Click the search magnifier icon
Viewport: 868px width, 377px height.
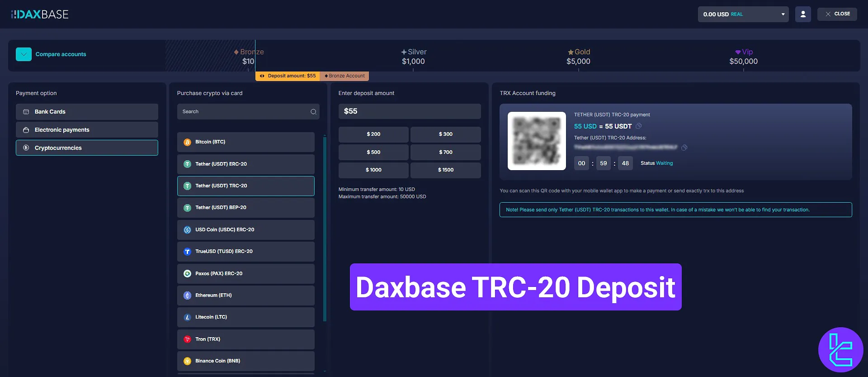313,112
